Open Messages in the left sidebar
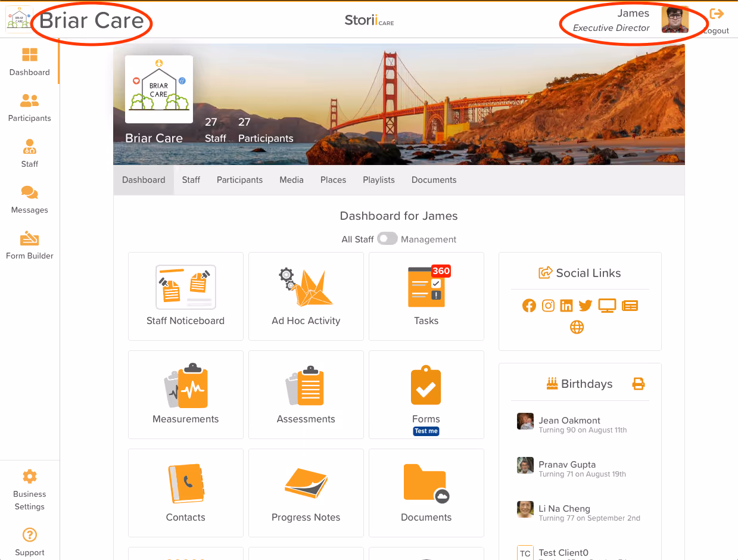Image resolution: width=738 pixels, height=560 pixels. point(30,200)
